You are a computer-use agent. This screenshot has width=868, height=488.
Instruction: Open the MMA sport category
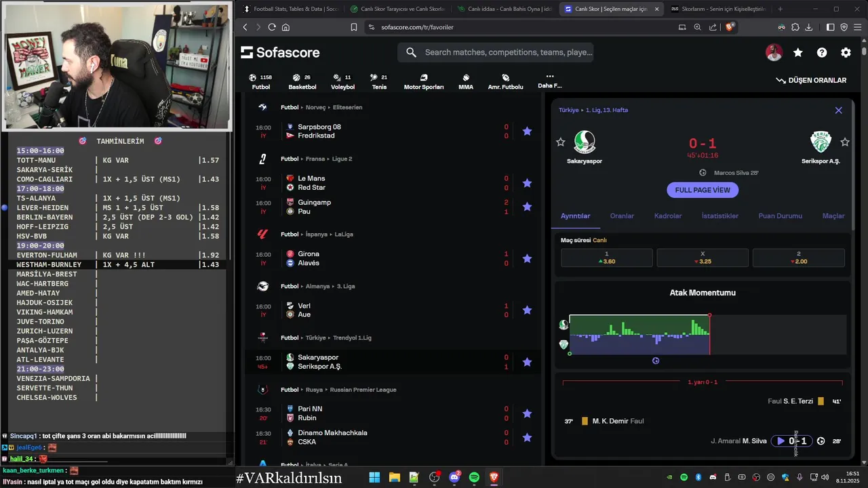pos(466,81)
